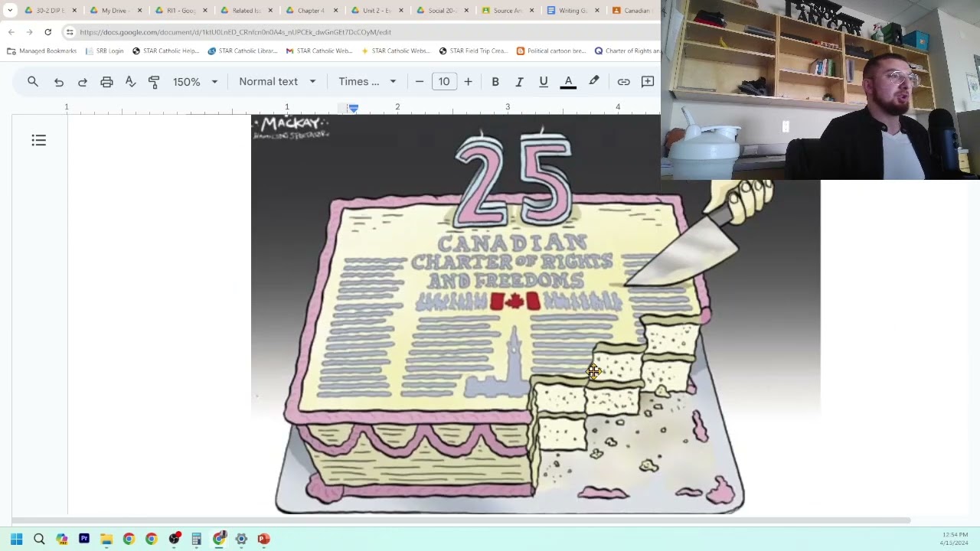Switch to the Writing Gu tab
Viewport: 980px width, 551px height.
point(573,11)
